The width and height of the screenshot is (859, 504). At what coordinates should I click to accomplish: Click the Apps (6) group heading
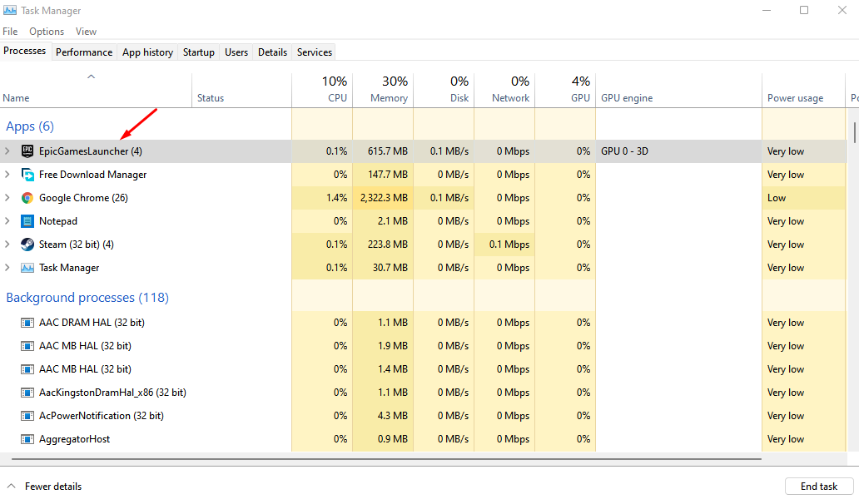(x=30, y=126)
